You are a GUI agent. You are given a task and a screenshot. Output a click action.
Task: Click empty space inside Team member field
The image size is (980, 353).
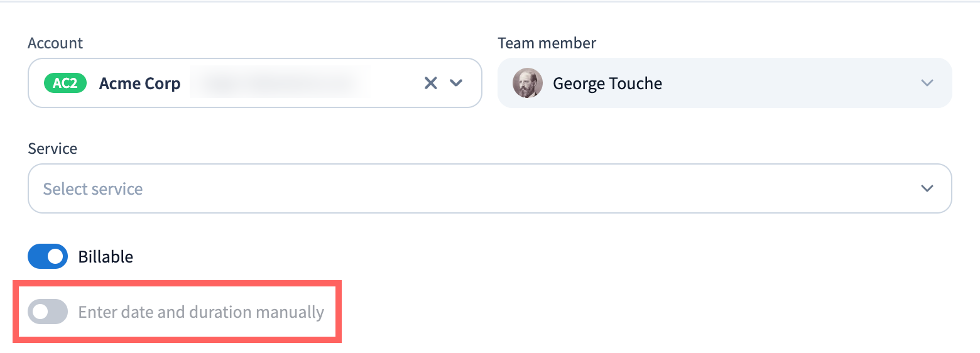[785, 83]
